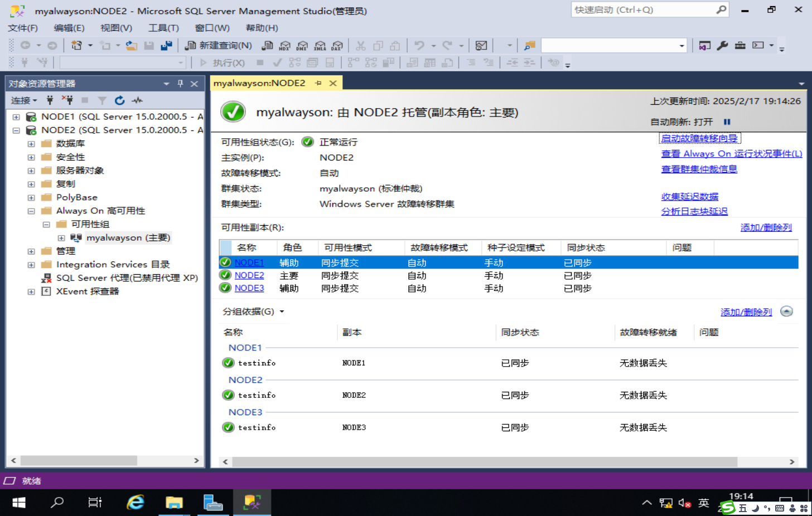Expand the 服务器对象 folder
This screenshot has width=812, height=516.
tap(31, 171)
